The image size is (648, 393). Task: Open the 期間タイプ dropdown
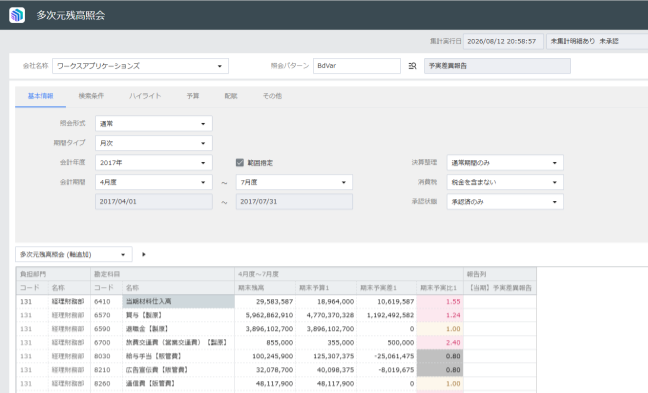pos(154,143)
